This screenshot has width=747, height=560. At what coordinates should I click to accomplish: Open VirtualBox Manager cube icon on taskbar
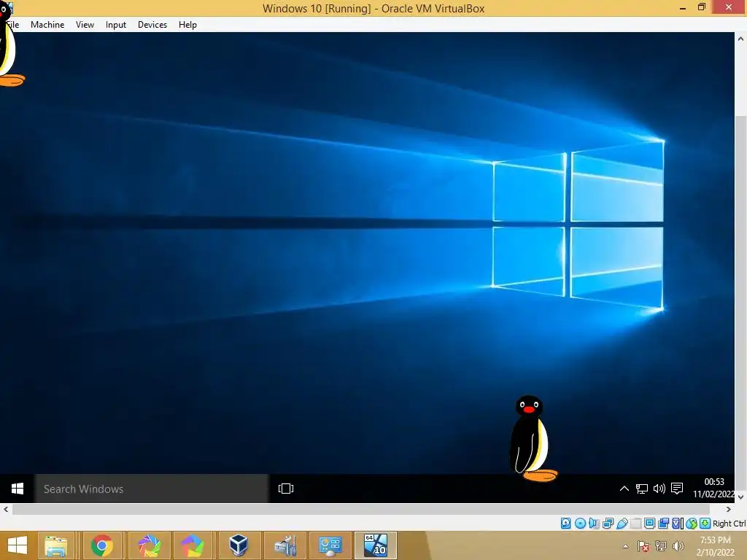pyautogui.click(x=239, y=545)
